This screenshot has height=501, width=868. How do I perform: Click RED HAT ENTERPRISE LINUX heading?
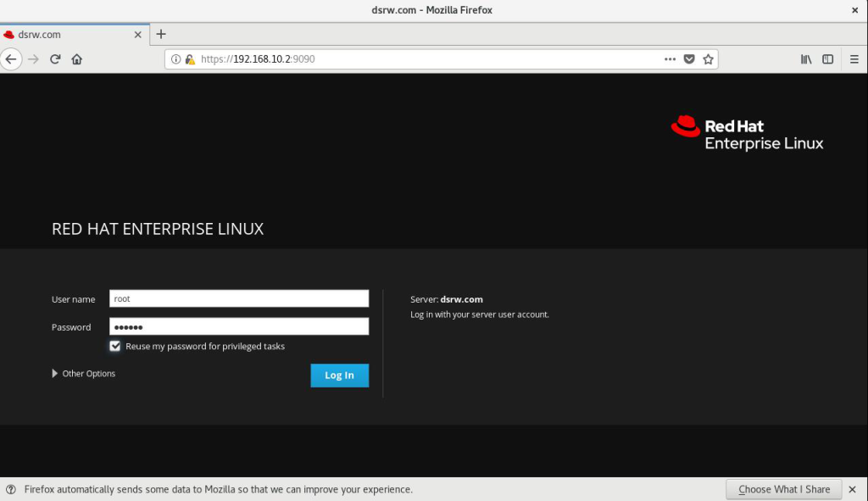(158, 229)
